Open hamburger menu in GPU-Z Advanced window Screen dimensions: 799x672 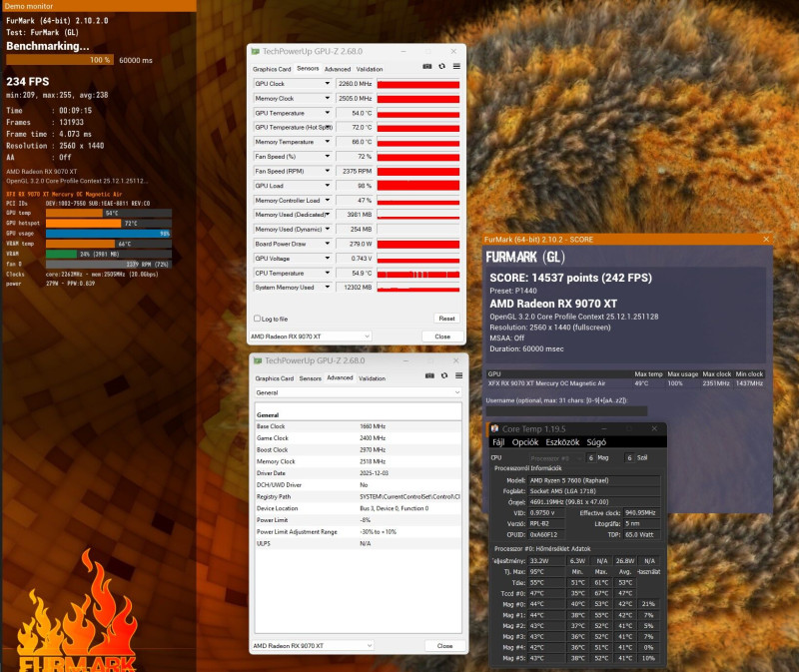point(459,375)
